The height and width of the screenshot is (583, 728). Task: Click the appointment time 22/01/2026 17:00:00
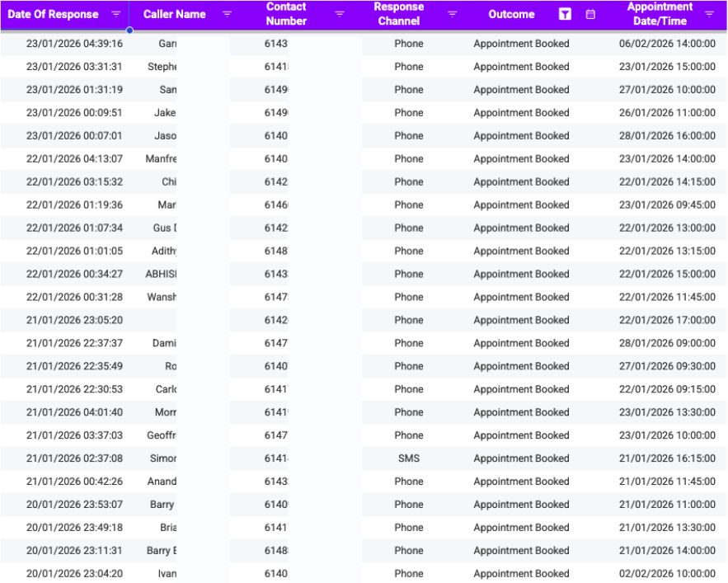pos(667,320)
